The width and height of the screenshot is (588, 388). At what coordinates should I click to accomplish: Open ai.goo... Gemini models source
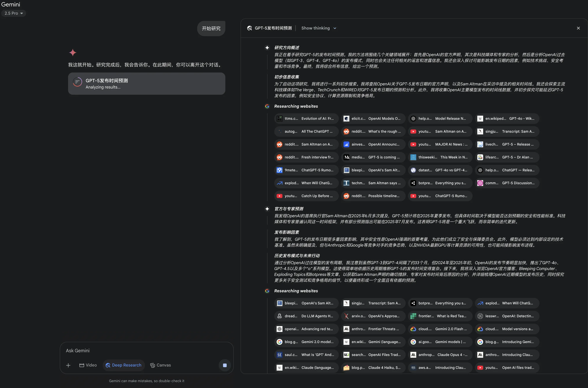coord(440,342)
